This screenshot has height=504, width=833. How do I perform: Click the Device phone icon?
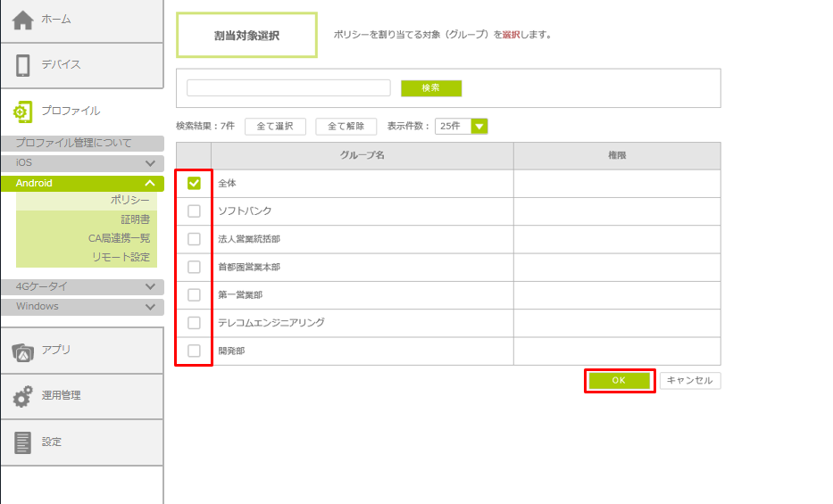(x=24, y=65)
